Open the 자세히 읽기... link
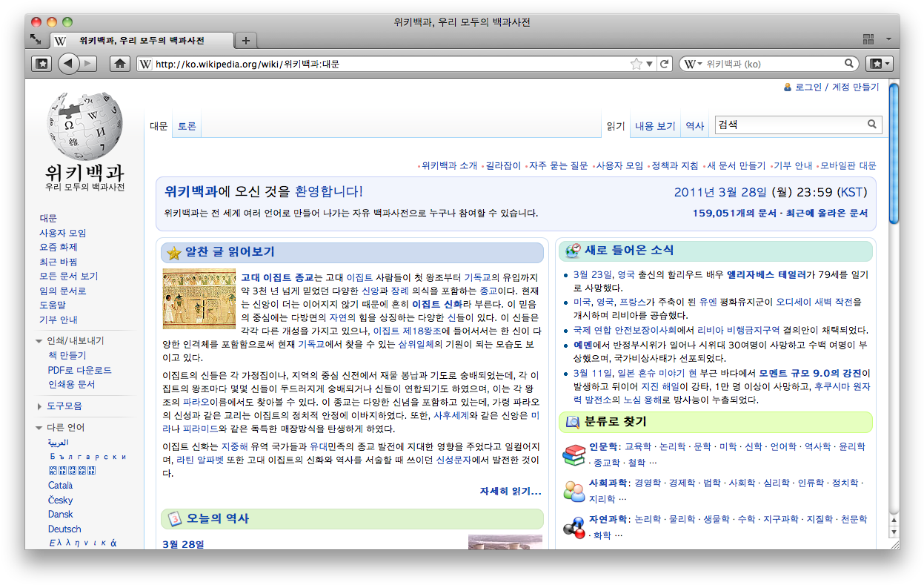The image size is (924, 585). pyautogui.click(x=511, y=491)
